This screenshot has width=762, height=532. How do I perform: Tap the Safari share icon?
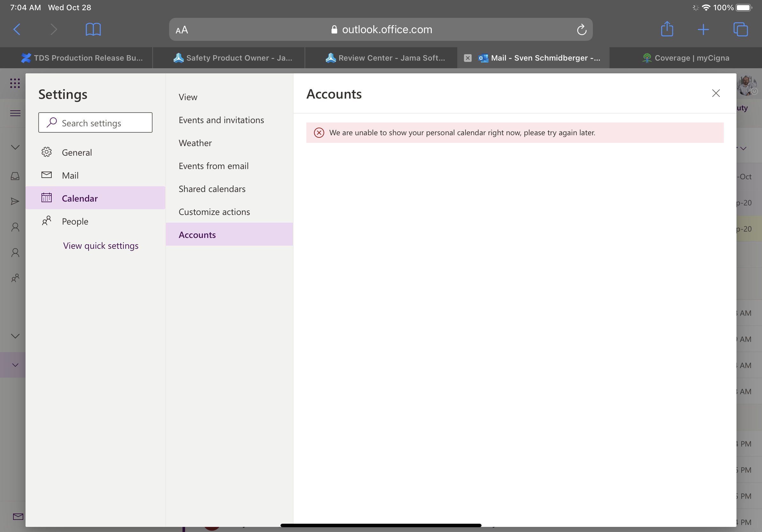click(x=667, y=29)
